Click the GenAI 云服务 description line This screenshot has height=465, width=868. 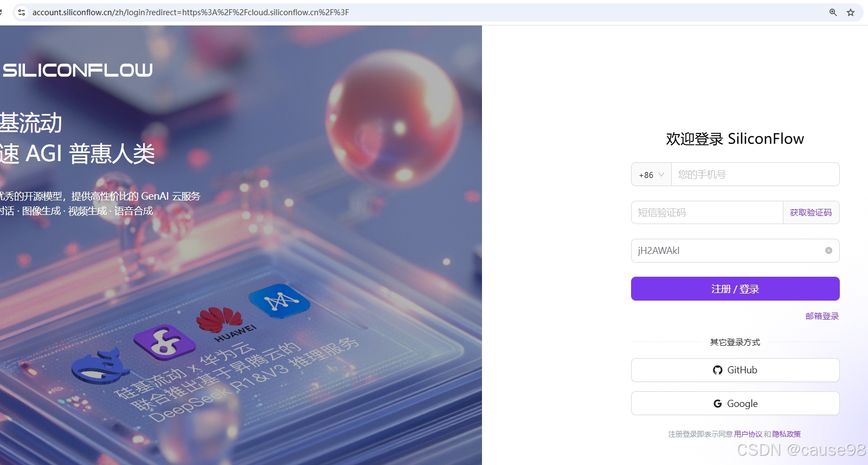[100, 196]
